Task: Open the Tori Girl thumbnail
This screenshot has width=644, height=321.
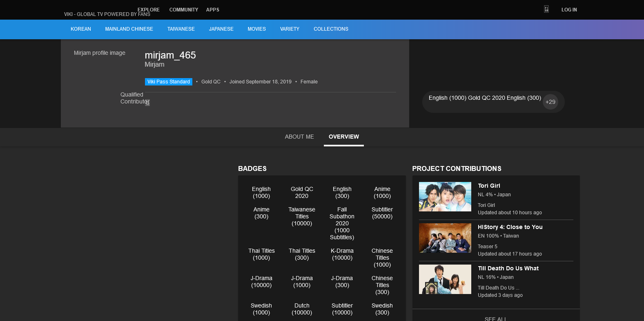Action: [x=445, y=197]
